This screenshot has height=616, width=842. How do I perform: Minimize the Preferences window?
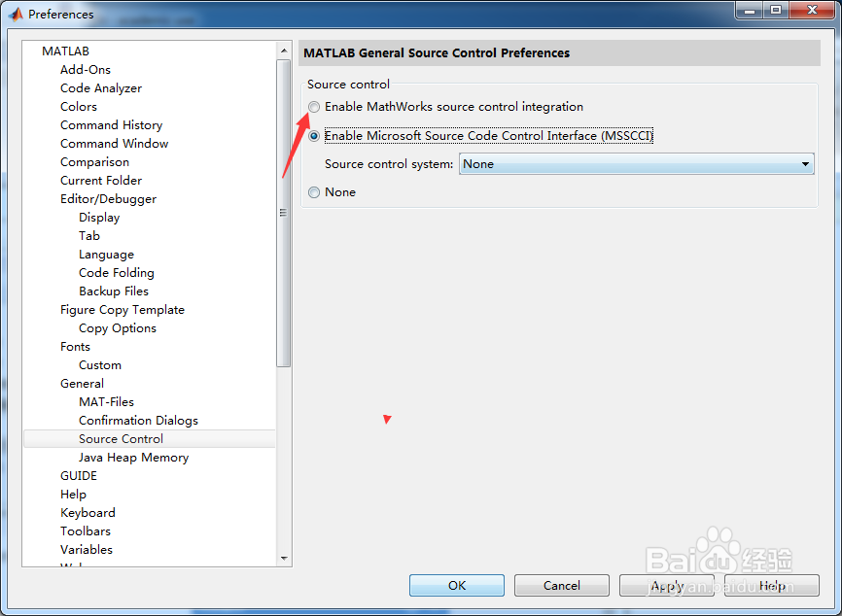751,10
